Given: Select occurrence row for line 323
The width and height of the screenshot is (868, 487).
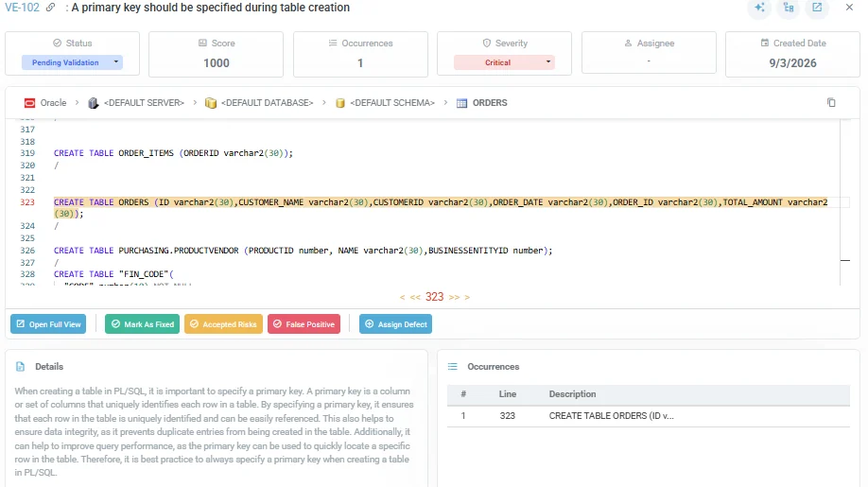Looking at the screenshot, I should click(649, 416).
